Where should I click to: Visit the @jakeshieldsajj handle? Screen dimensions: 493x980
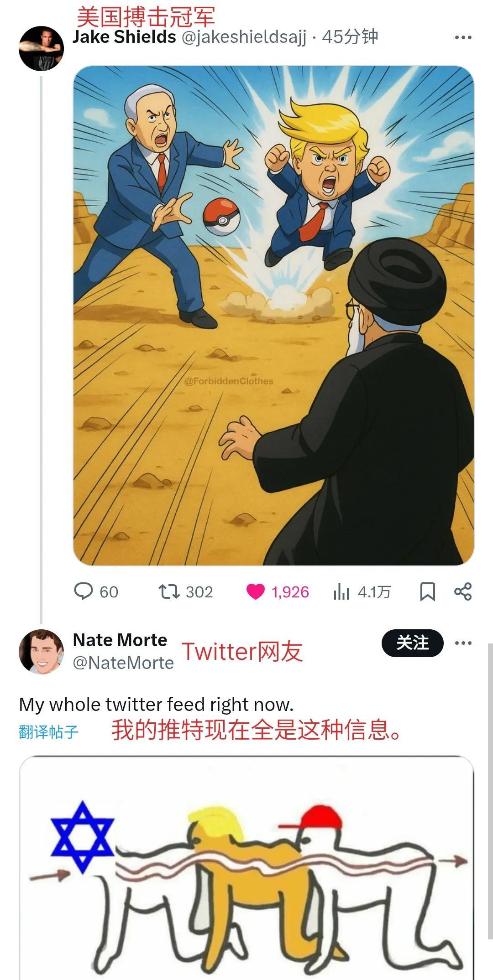pyautogui.click(x=244, y=37)
